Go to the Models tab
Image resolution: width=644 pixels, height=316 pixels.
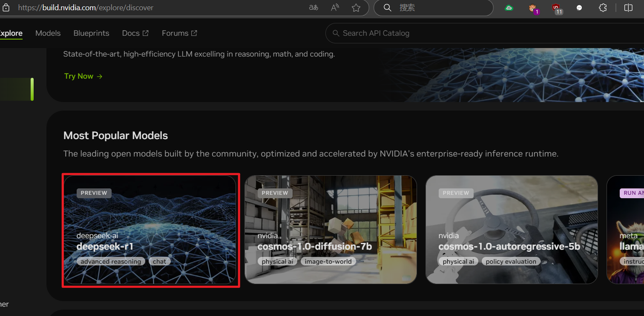click(x=48, y=33)
